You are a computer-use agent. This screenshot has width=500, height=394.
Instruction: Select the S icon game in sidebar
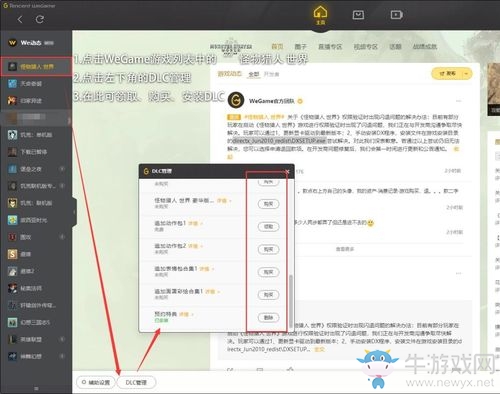pyautogui.click(x=12, y=254)
